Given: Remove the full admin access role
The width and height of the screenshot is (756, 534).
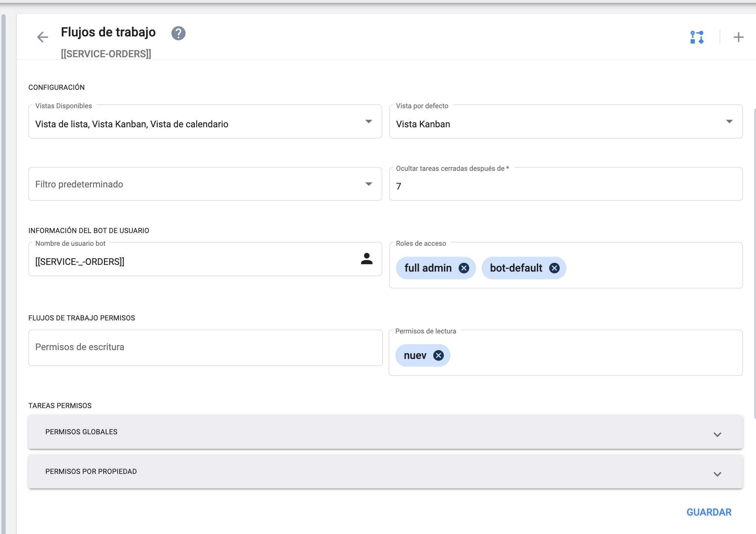Looking at the screenshot, I should click(464, 268).
